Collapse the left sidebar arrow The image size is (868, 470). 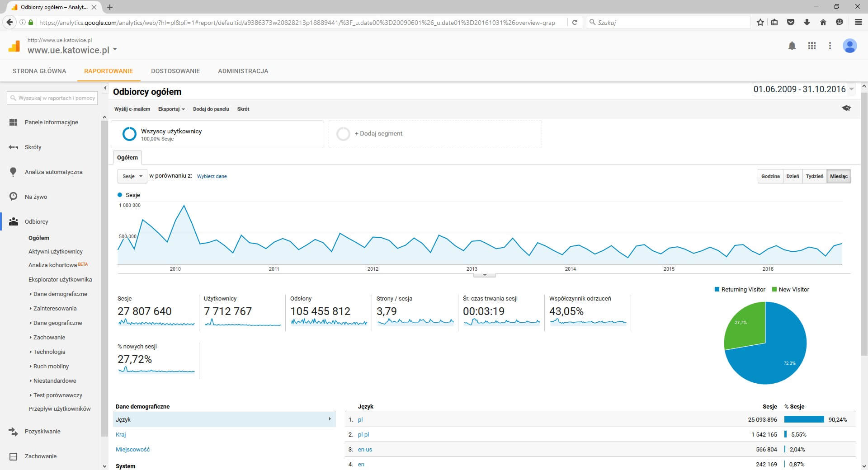(105, 88)
